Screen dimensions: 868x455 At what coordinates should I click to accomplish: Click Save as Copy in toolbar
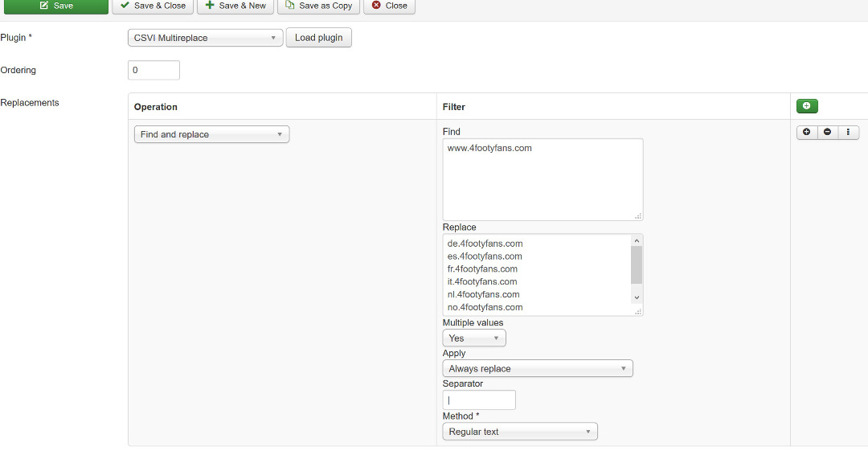click(x=318, y=6)
